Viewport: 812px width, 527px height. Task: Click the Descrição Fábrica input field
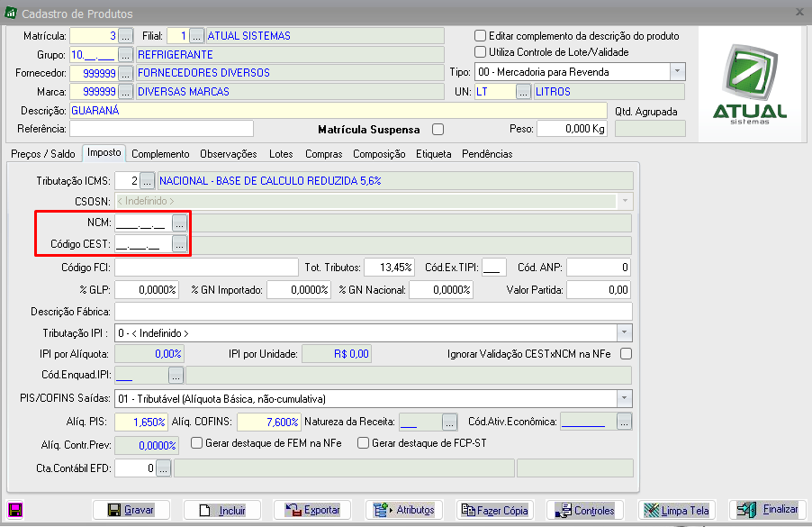click(374, 312)
